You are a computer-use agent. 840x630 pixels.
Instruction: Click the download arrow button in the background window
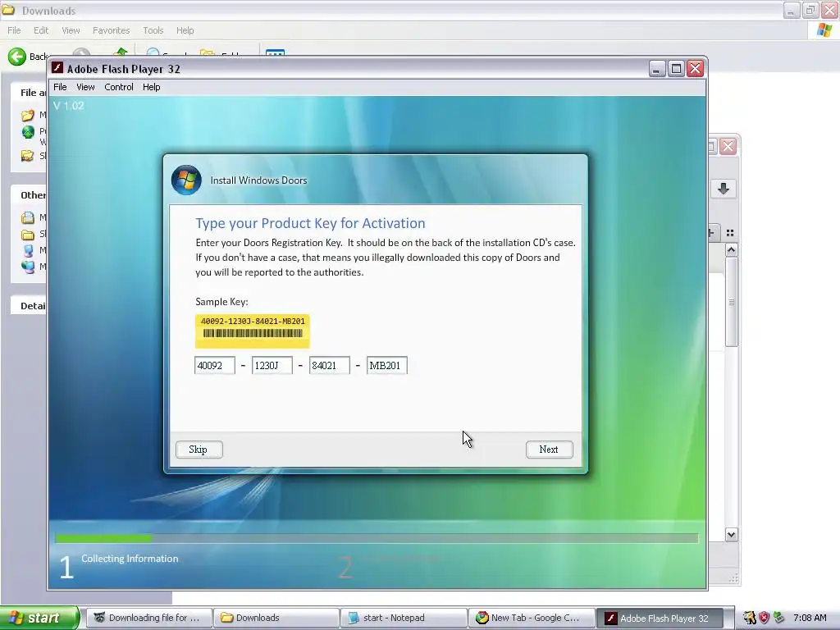click(724, 189)
